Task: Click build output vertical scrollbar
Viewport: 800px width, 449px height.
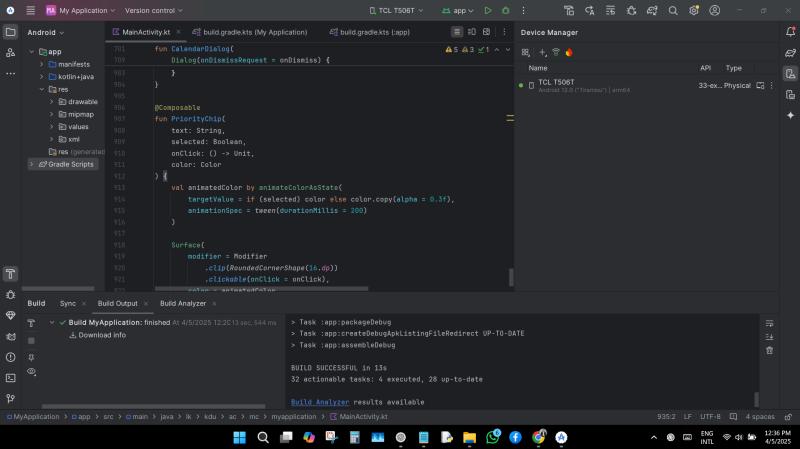Action: pos(756,398)
